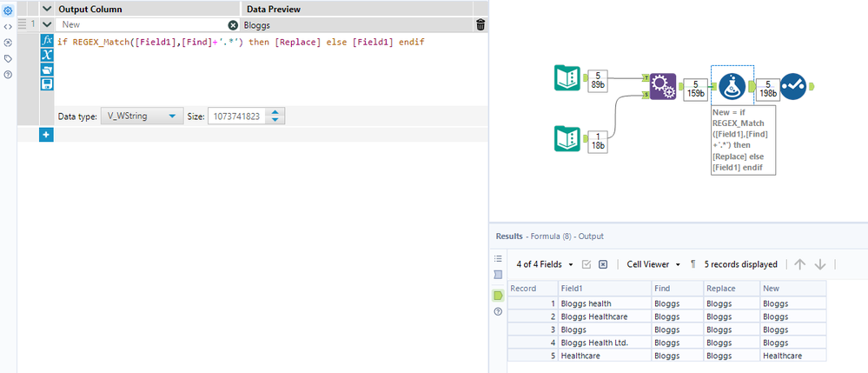This screenshot has width=868, height=373.
Task: Open the help icon in Results sidebar
Action: [498, 312]
